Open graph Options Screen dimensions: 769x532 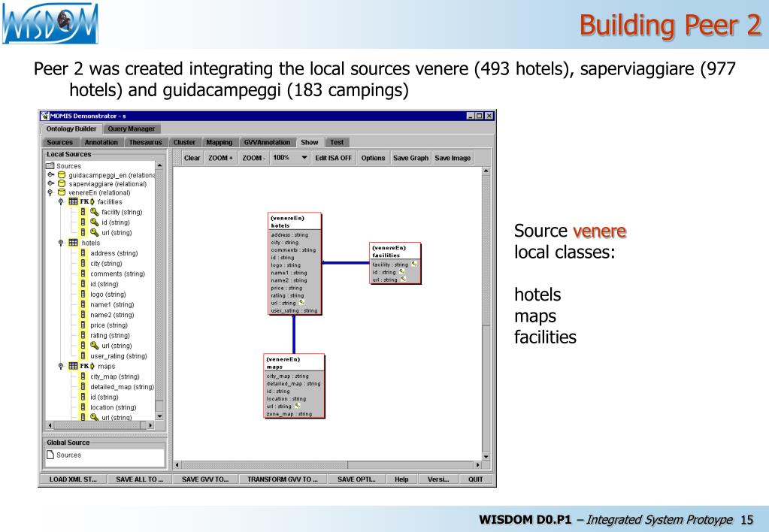click(x=373, y=158)
